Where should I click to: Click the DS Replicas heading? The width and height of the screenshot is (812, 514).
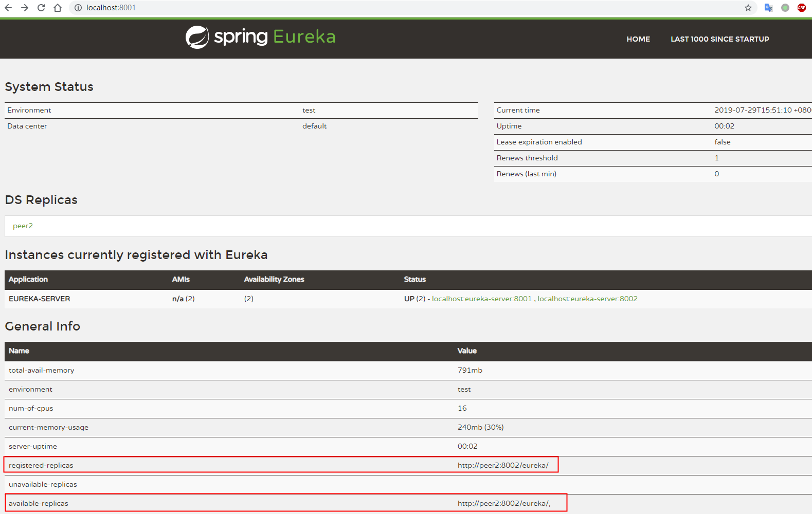click(41, 200)
